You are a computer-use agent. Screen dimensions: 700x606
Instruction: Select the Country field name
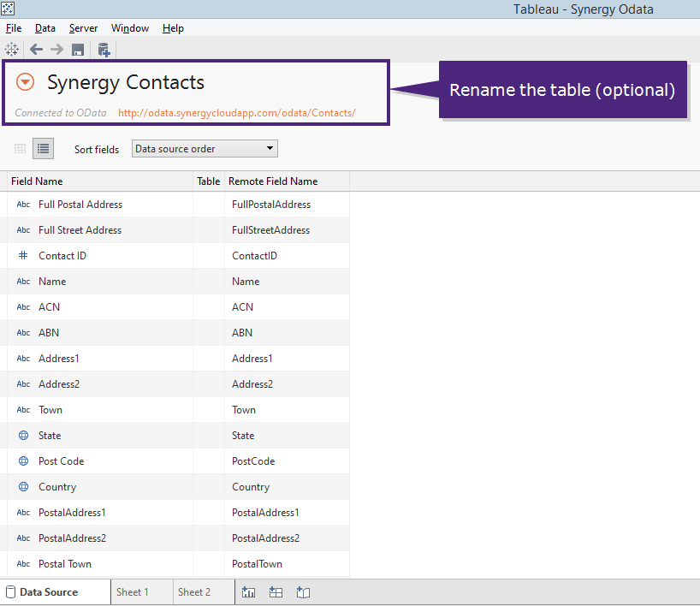[57, 487]
